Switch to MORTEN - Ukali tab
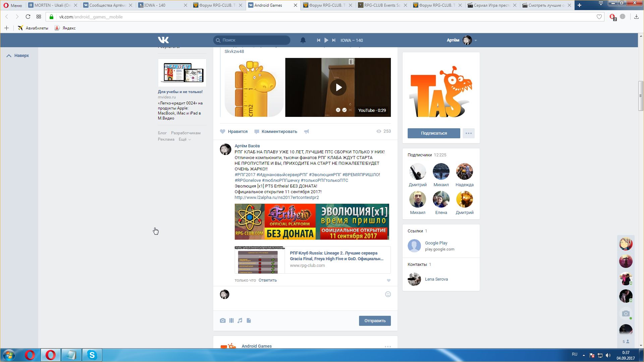The height and width of the screenshot is (362, 644). [x=53, y=5]
